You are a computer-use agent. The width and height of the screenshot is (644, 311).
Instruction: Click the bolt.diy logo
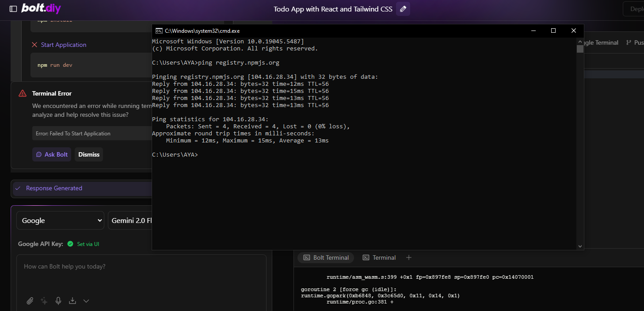click(x=41, y=8)
